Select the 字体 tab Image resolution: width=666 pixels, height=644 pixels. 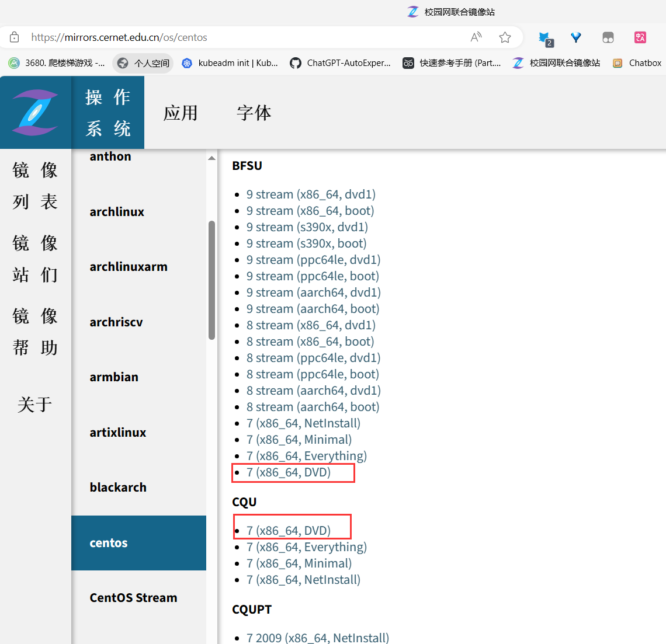254,113
